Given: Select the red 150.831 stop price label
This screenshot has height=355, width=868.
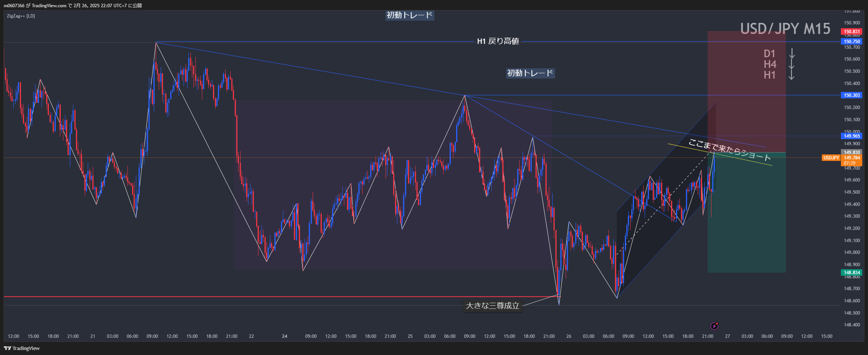Looking at the screenshot, I should pyautogui.click(x=852, y=32).
